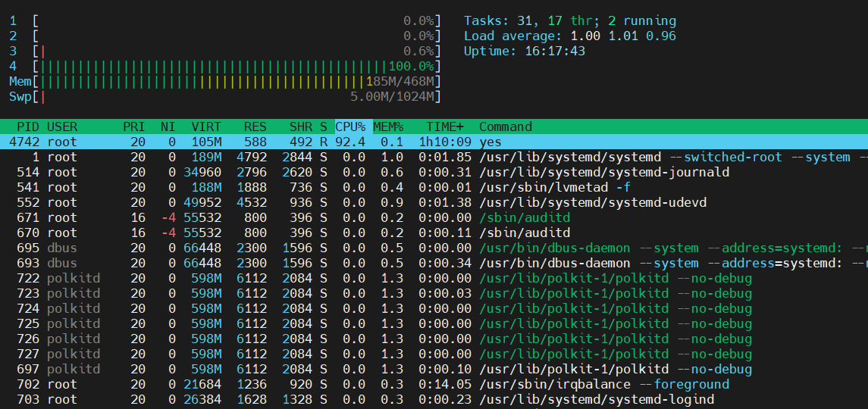Select the 'yes' process row PID 4742
Viewport: 868px width, 409px height.
pyautogui.click(x=434, y=142)
